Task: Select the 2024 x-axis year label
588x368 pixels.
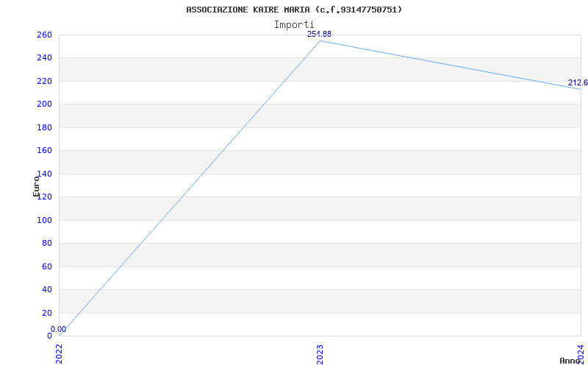Action: tap(581, 353)
